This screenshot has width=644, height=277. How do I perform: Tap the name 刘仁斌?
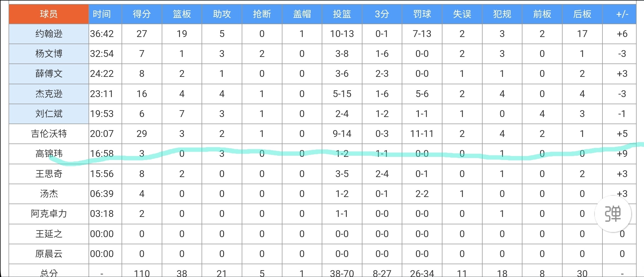[49, 114]
